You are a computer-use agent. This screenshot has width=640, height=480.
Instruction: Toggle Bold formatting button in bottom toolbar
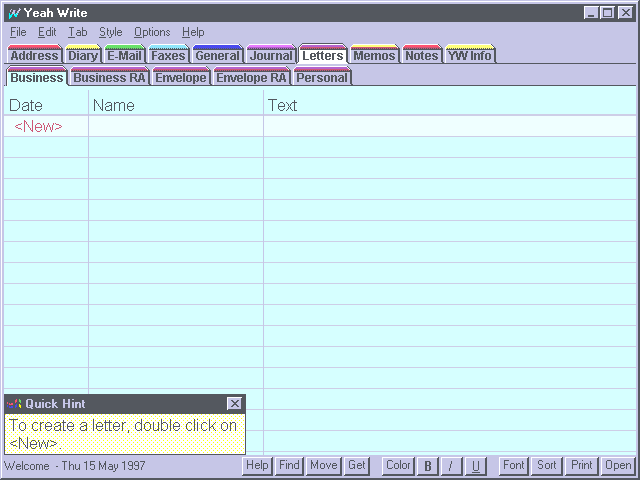pos(428,466)
